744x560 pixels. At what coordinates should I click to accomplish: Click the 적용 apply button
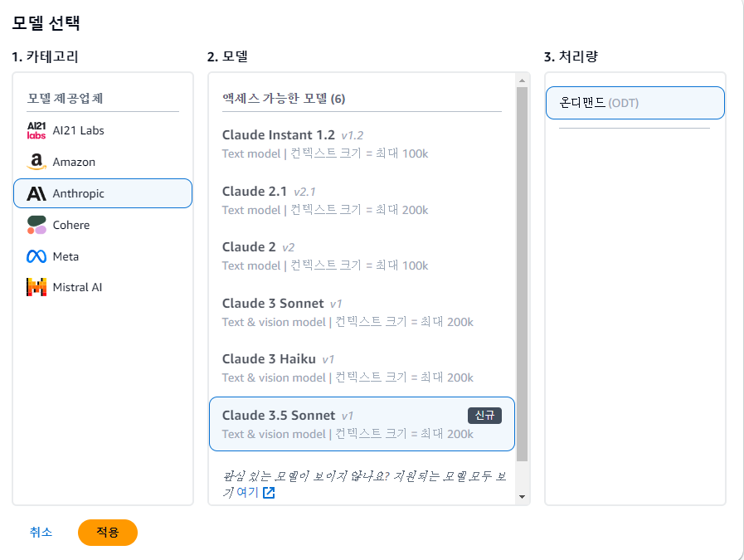coord(108,532)
